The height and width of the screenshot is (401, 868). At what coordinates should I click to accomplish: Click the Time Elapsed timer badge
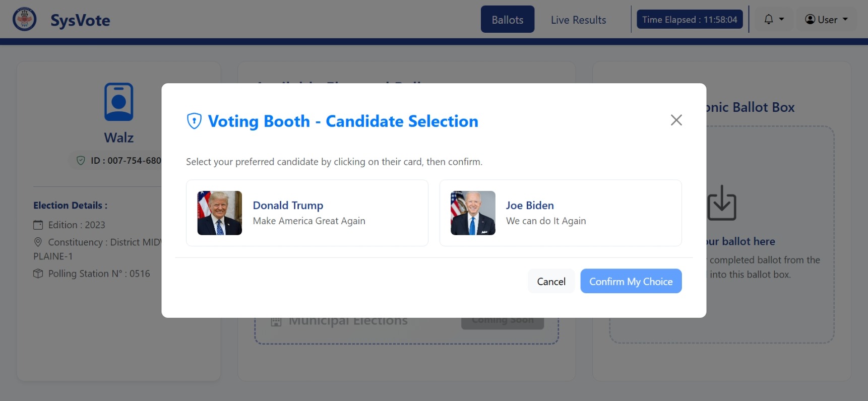point(689,20)
